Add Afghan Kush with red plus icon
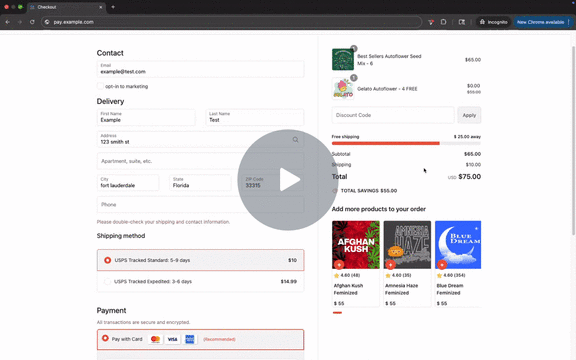Image resolution: width=576 pixels, height=360 pixels. pyautogui.click(x=339, y=264)
